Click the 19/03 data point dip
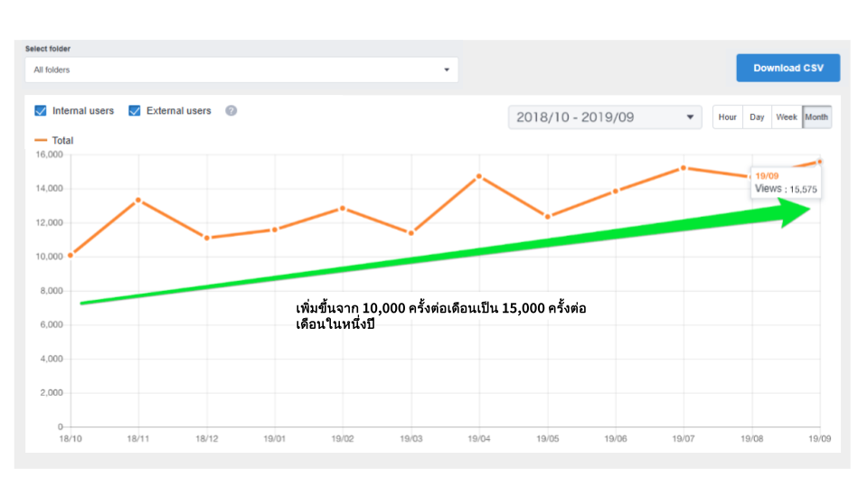Screen dimensions: 868x488 [411, 233]
